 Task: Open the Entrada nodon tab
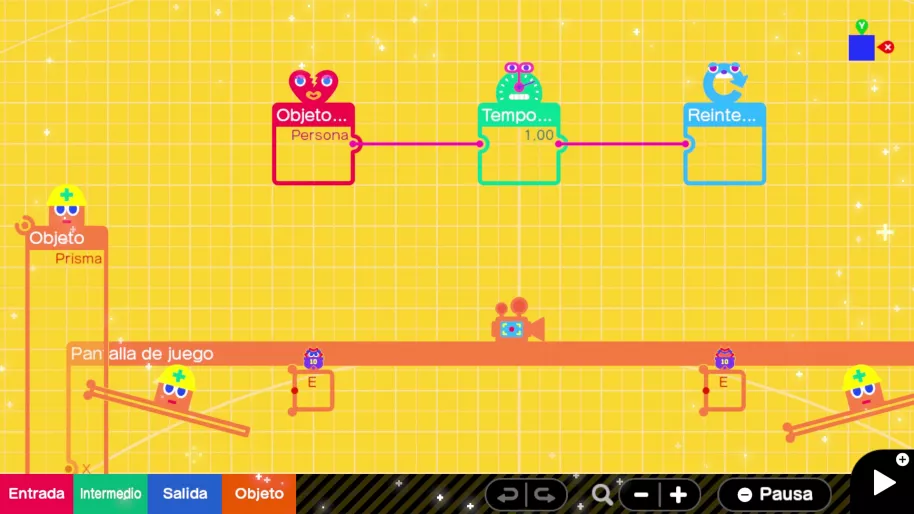point(37,494)
